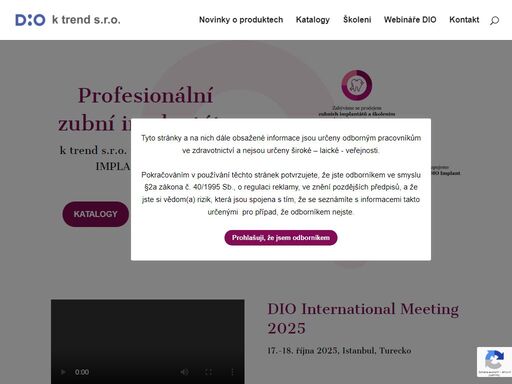Viewport: 512px width, 384px height.
Task: Mute the video sound
Action: (x=184, y=372)
